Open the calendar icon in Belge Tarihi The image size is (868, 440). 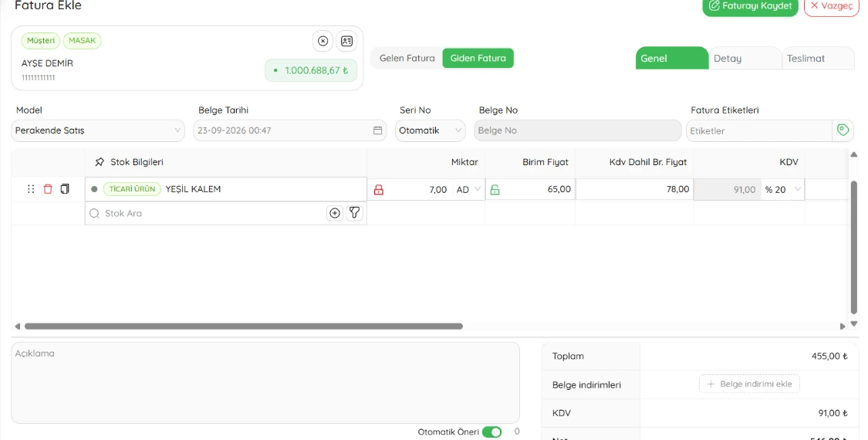[x=377, y=130]
